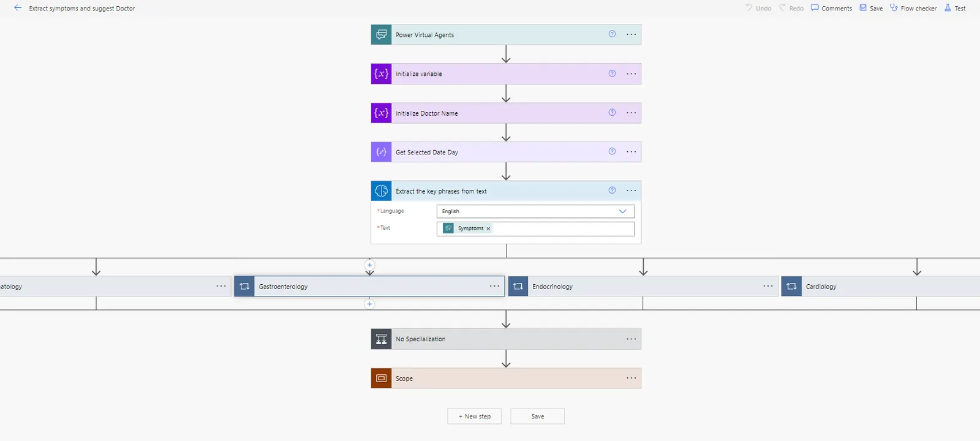
Task: Click the Cardiology loop icon
Action: coord(791,287)
